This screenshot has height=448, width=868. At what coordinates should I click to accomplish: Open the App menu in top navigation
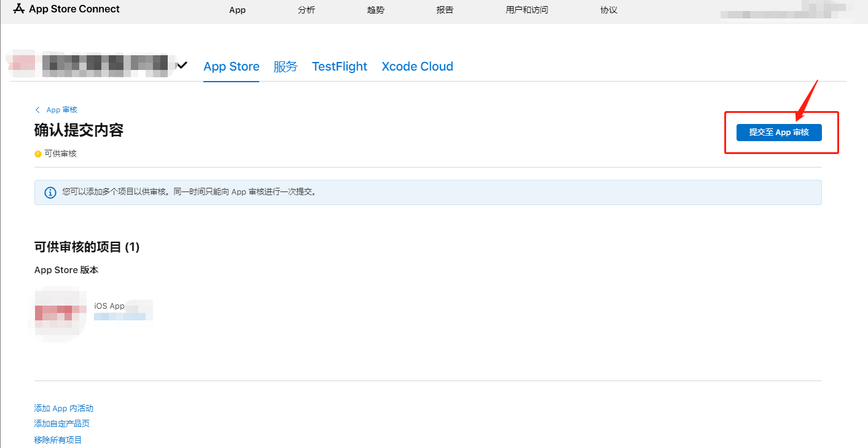237,10
